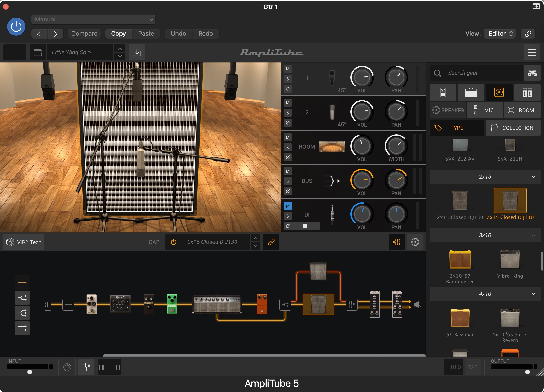
Task: Select the orange pedal after the amp
Action: pyautogui.click(x=262, y=304)
